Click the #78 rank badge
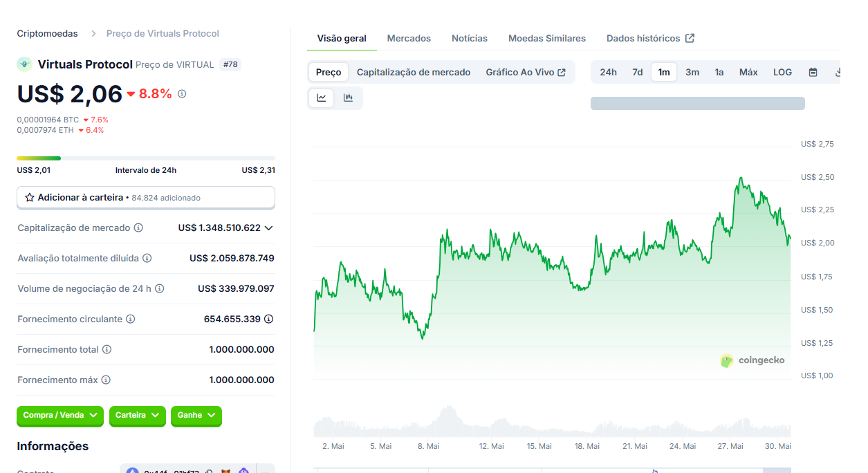This screenshot has height=473, width=868. pos(230,64)
